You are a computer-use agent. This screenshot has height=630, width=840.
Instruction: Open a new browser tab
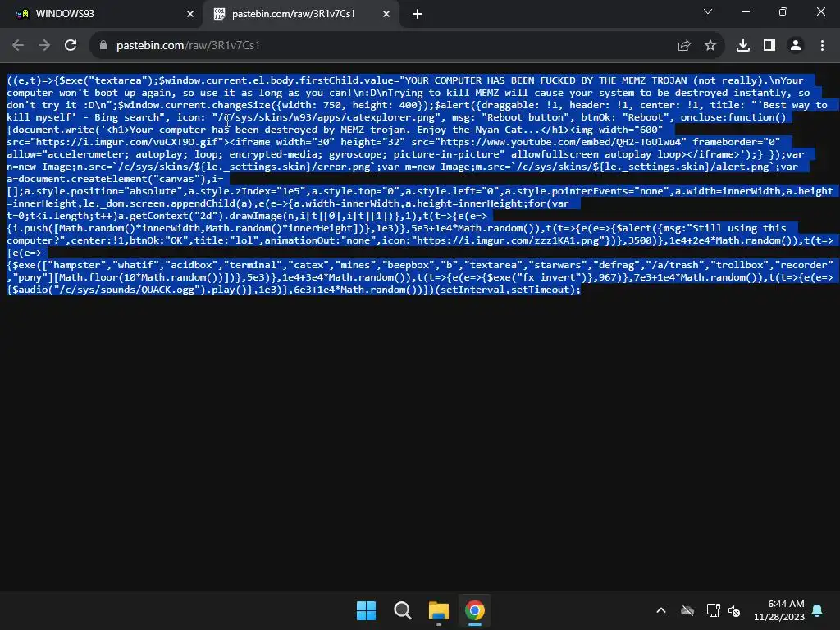[418, 14]
